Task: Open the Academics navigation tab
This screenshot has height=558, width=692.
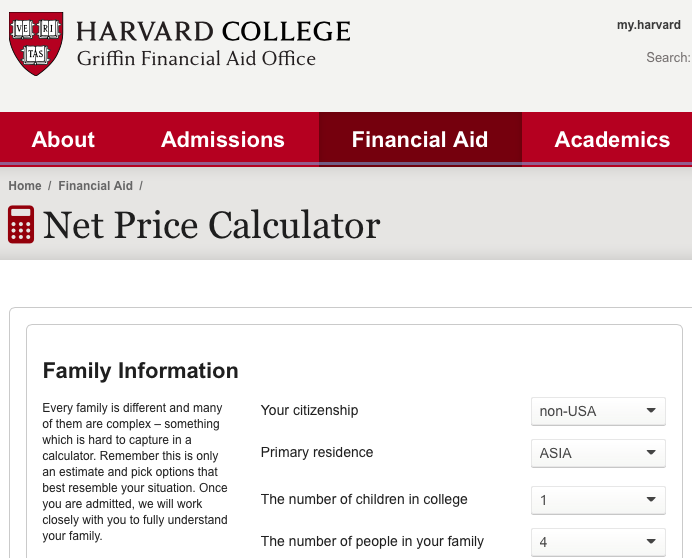Action: pyautogui.click(x=612, y=140)
